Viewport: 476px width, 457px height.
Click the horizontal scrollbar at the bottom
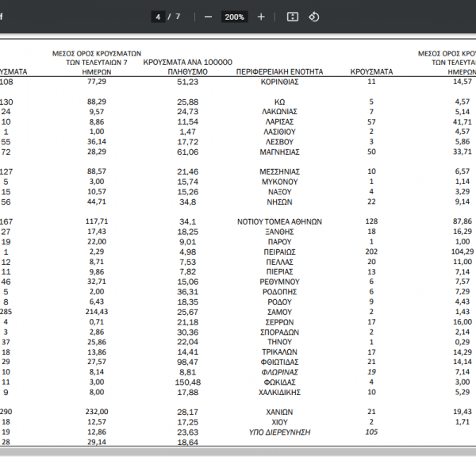point(238,451)
